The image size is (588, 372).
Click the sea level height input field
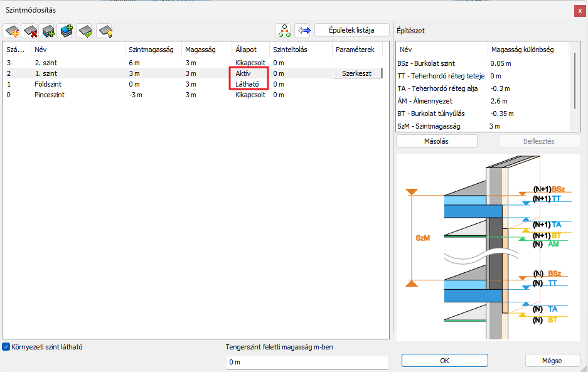tap(307, 362)
